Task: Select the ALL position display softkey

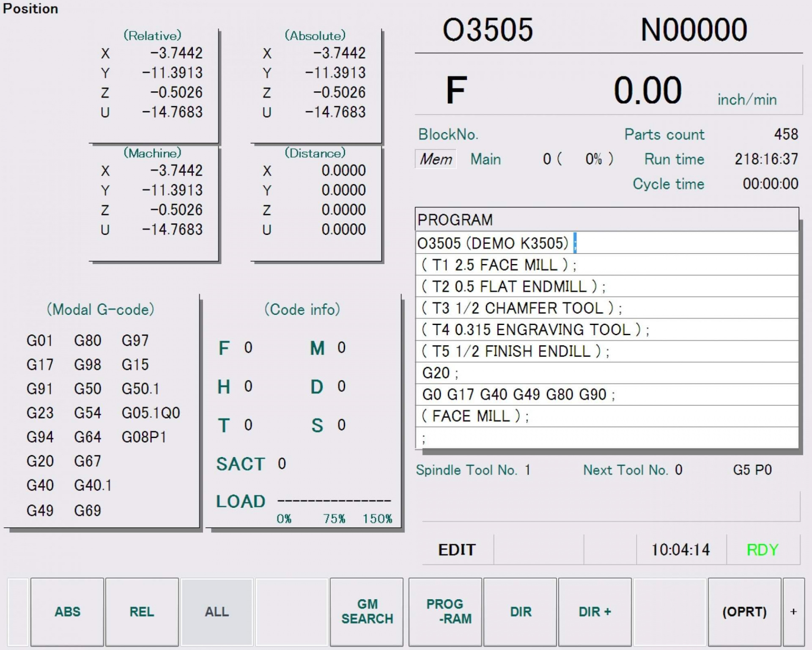Action: point(217,611)
